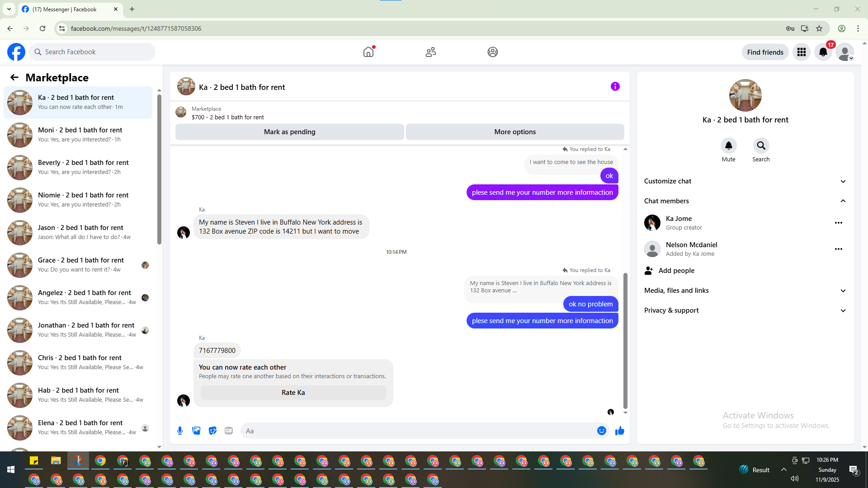
Task: Open the Angelez 2 bed 1 bath chat
Action: click(78, 298)
